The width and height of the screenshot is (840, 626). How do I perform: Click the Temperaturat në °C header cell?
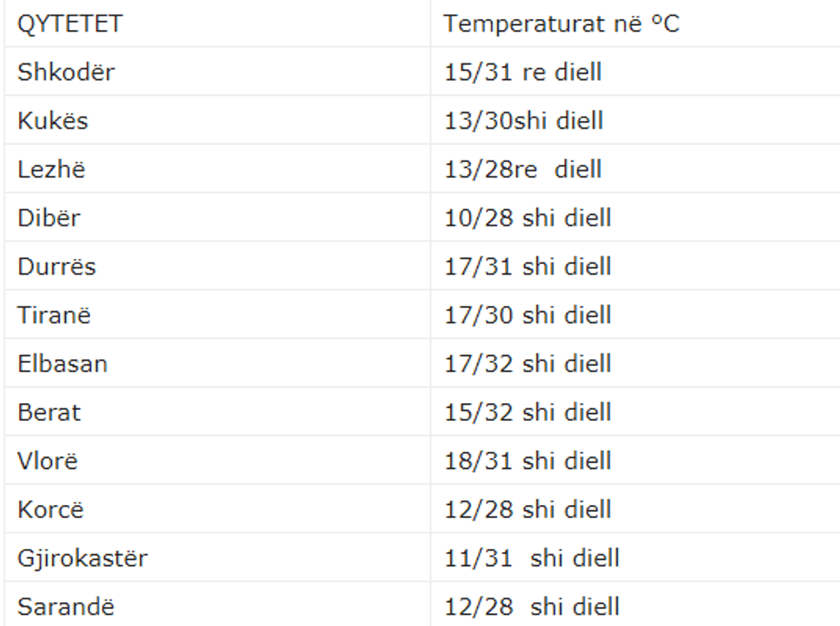click(561, 23)
